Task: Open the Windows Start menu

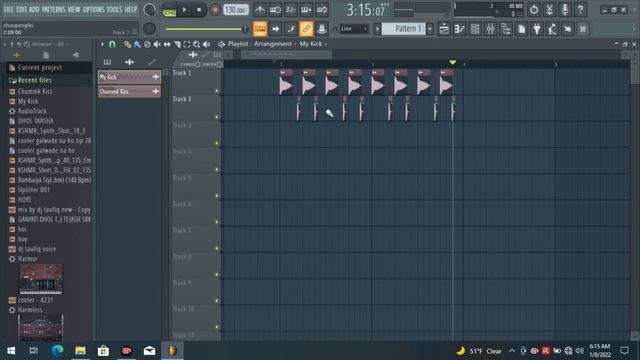Action: [11, 350]
